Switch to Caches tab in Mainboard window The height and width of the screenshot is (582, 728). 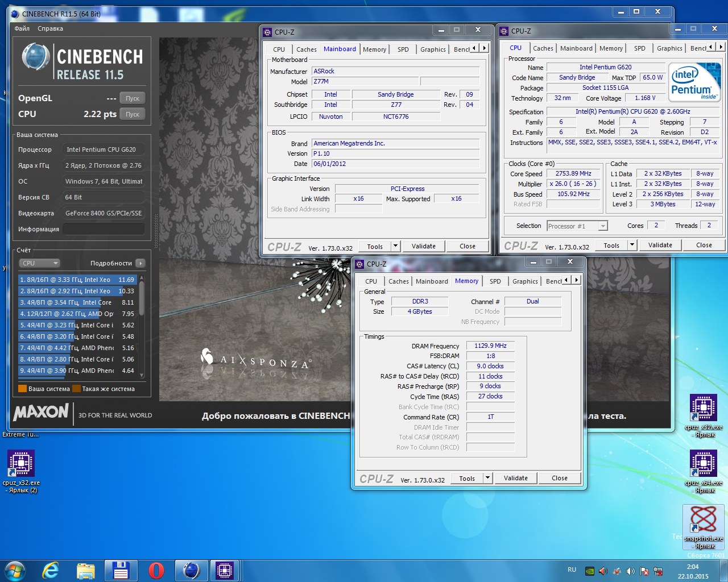307,49
